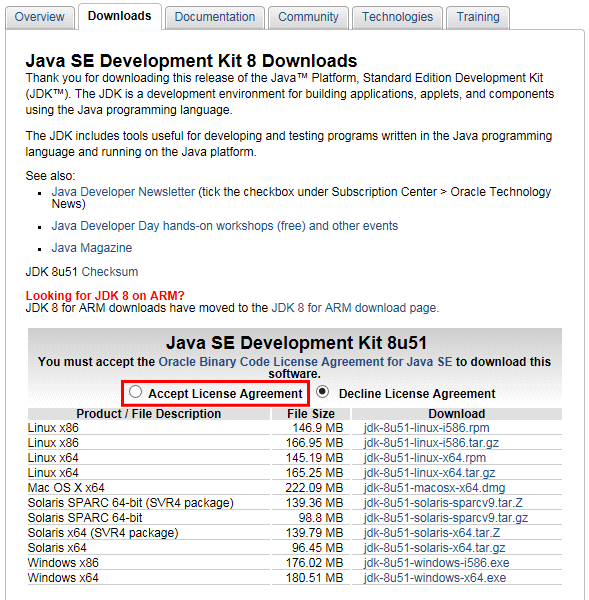Download jdk-8u51-windows-i586.exe
This screenshot has width=589, height=600.
click(x=437, y=562)
